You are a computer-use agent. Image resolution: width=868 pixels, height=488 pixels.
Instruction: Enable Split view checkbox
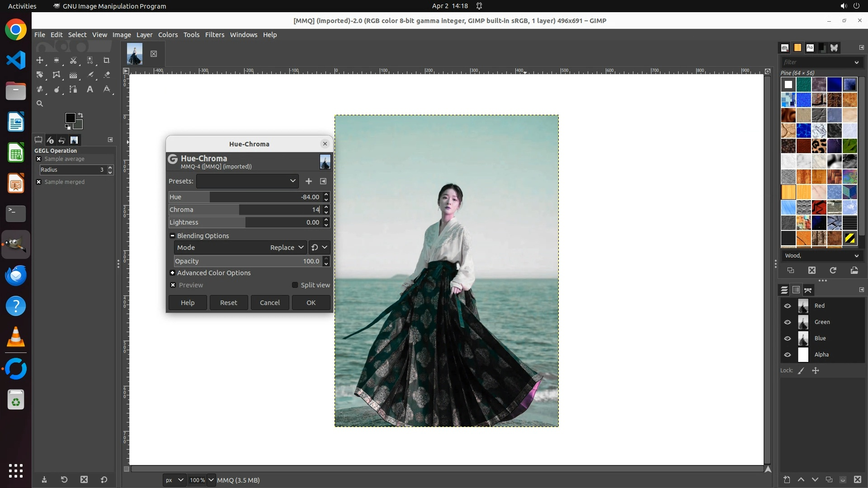[295, 285]
